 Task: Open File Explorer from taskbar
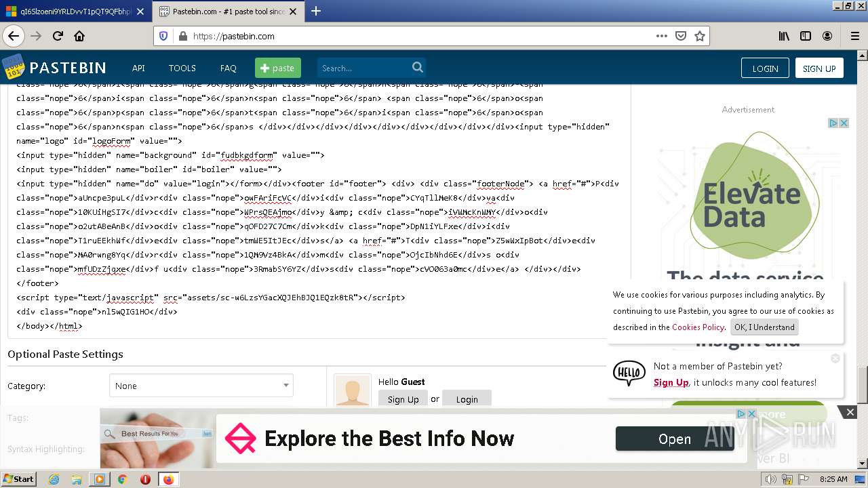coord(77,479)
